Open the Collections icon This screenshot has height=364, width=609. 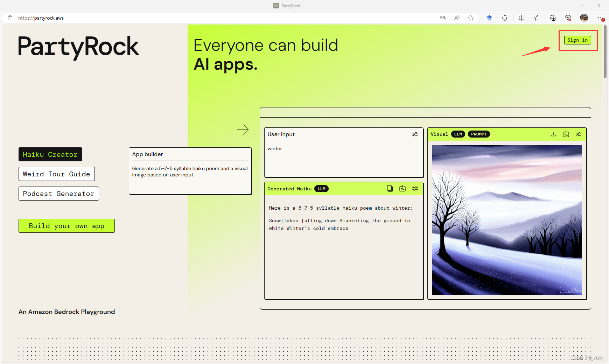click(x=553, y=18)
